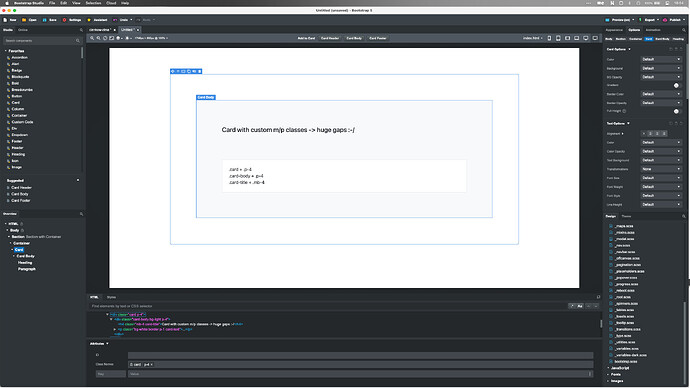Click the Save icon in the toolbar

(x=44, y=20)
